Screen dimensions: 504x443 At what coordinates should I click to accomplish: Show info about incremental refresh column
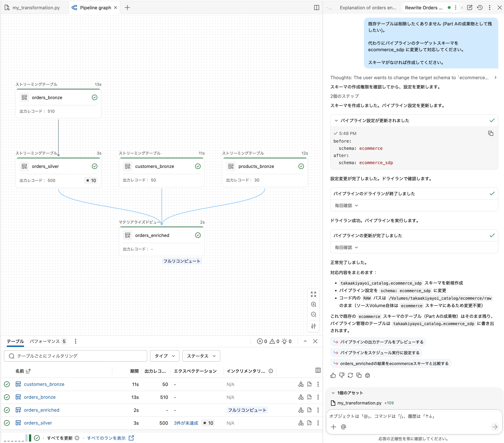(271, 371)
